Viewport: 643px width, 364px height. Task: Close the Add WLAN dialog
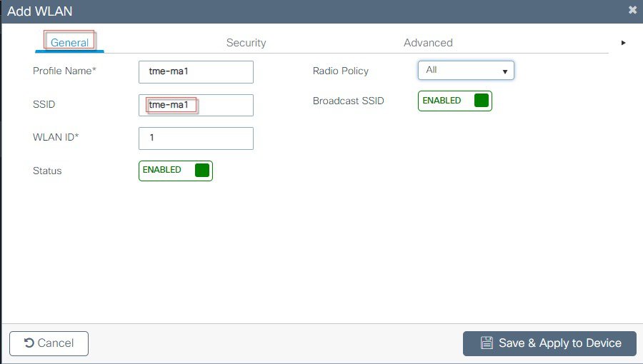632,10
